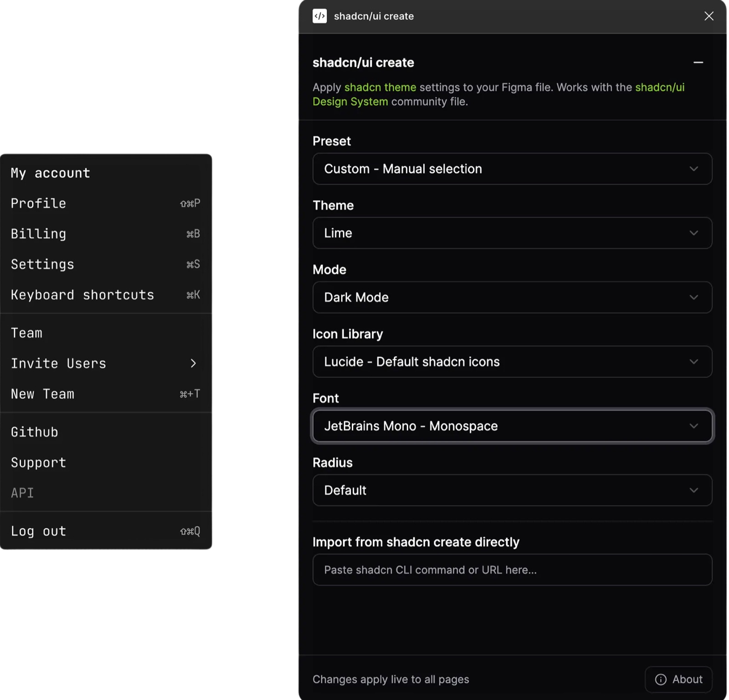This screenshot has height=700, width=729.
Task: Choose Keyboard shortcuts menu item
Action: (x=106, y=295)
